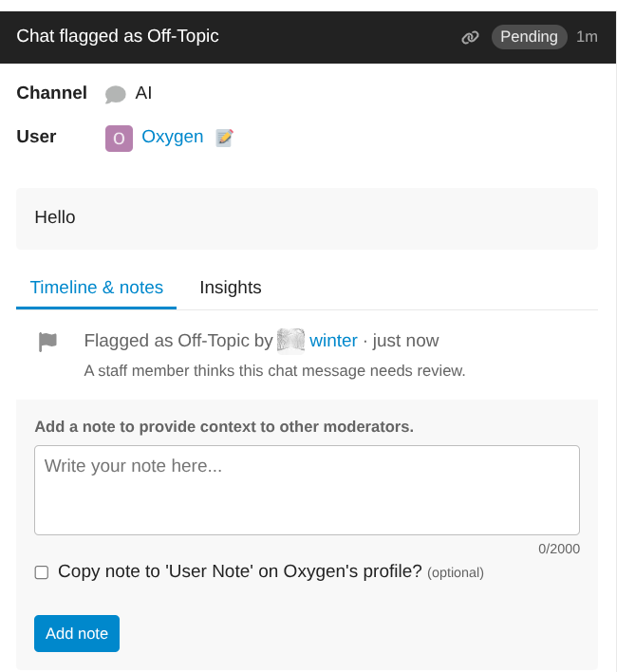This screenshot has height=672, width=635.
Task: Switch to the Timeline & notes tab
Action: coord(97,288)
